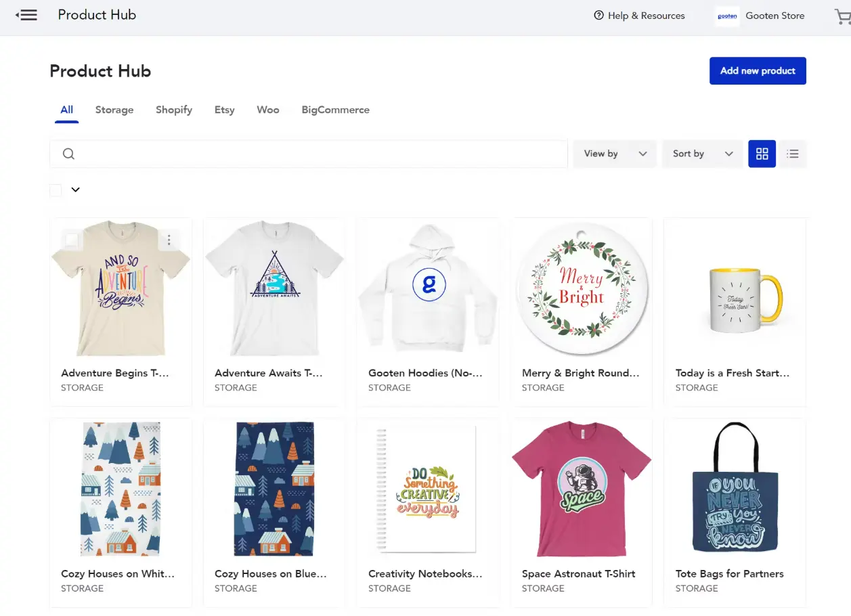Open the Space Astronaut T-Shirt thumbnail
Viewport: 851px width, 616px height.
click(581, 489)
